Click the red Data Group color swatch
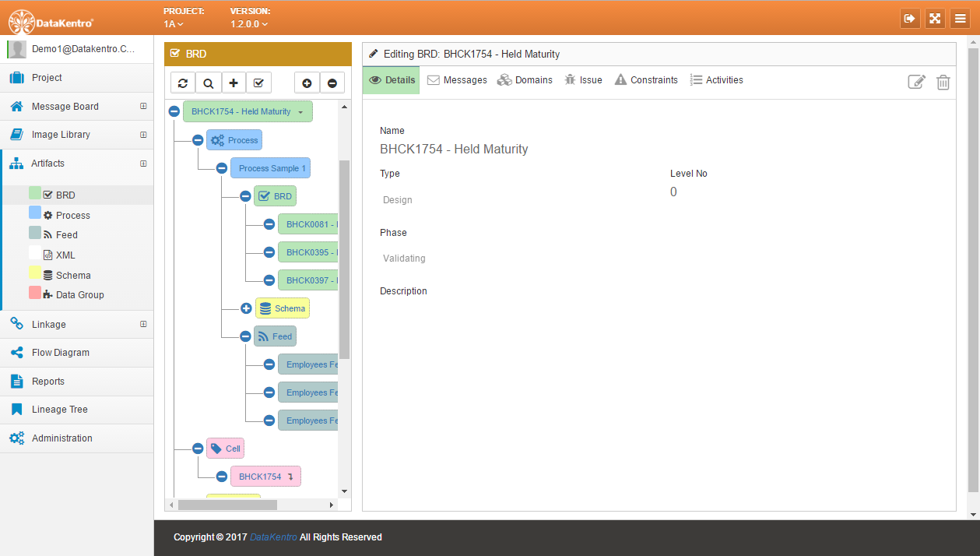Image resolution: width=980 pixels, height=556 pixels. [35, 293]
